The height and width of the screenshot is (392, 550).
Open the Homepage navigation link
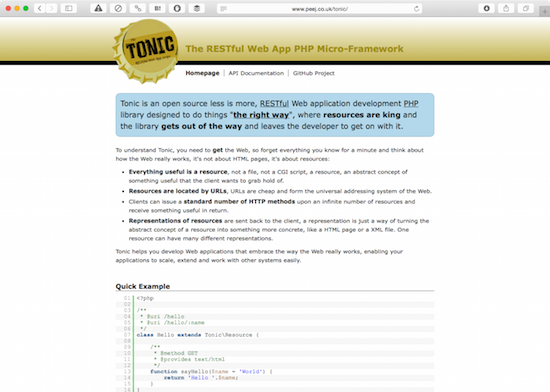(202, 73)
